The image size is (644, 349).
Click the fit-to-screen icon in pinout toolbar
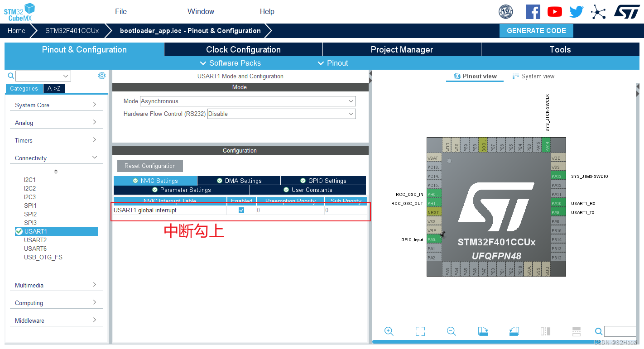(420, 331)
